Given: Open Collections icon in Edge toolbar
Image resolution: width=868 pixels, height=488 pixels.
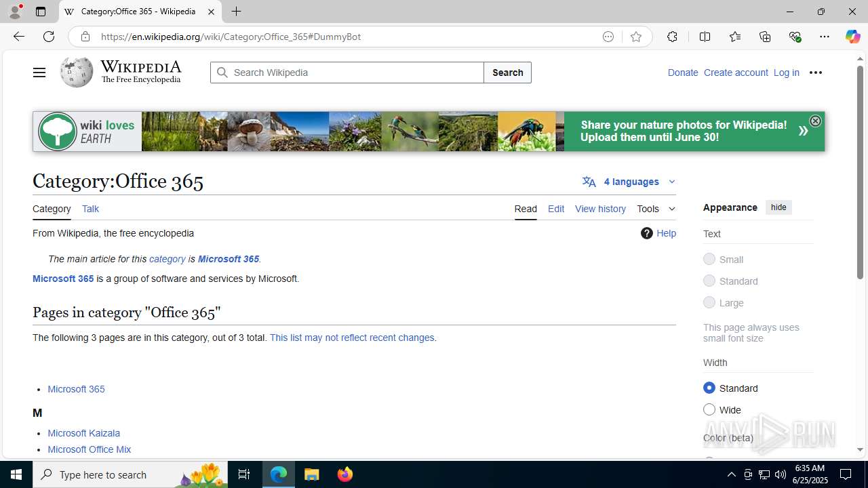Looking at the screenshot, I should pyautogui.click(x=765, y=37).
